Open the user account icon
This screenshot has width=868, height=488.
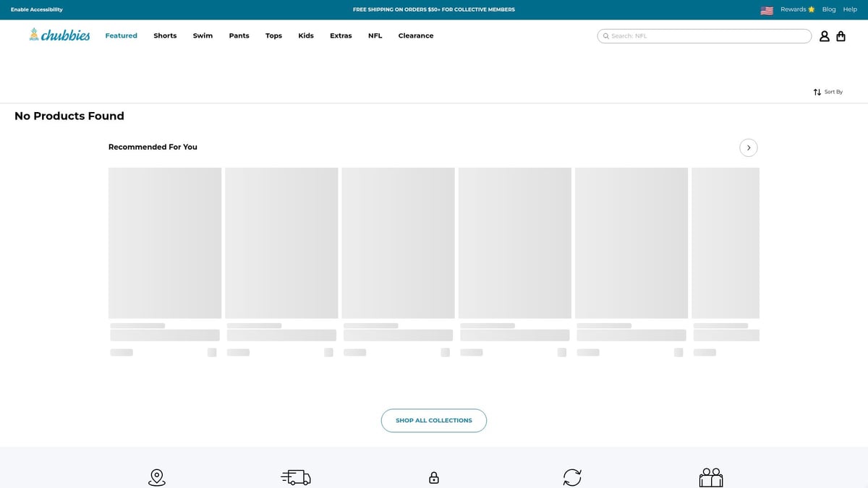(824, 36)
